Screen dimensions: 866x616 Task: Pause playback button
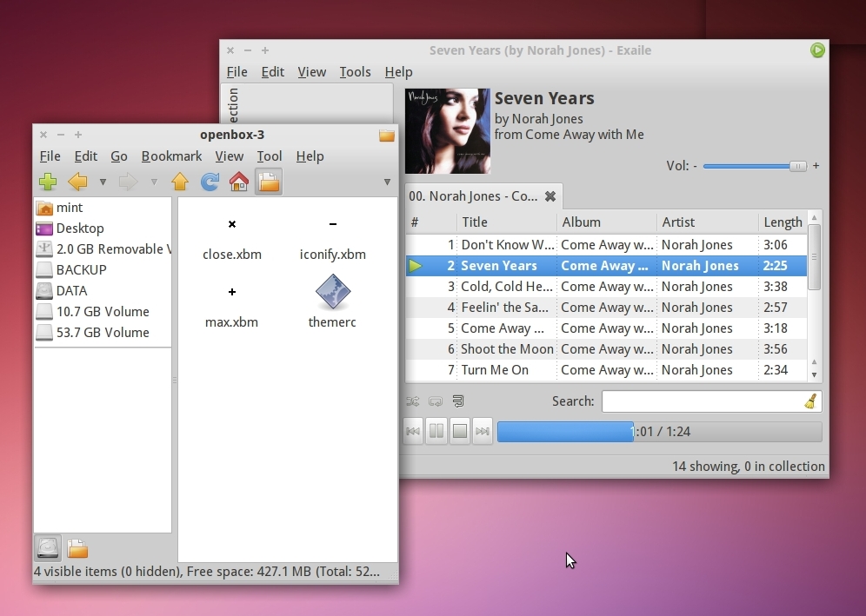pos(436,431)
